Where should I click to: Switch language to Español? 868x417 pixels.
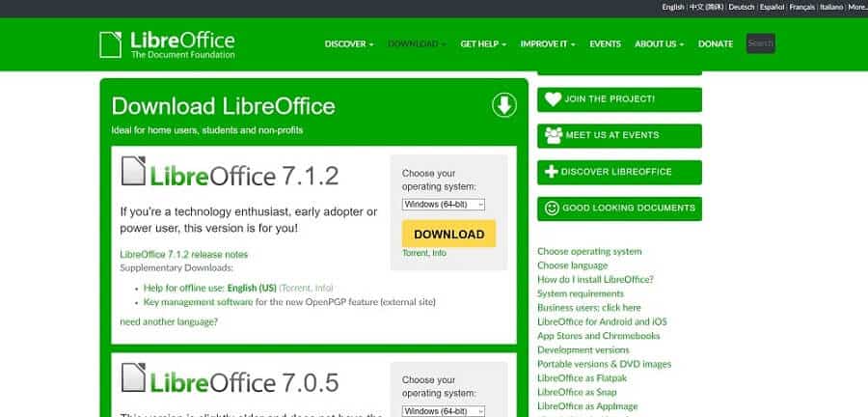point(772,7)
